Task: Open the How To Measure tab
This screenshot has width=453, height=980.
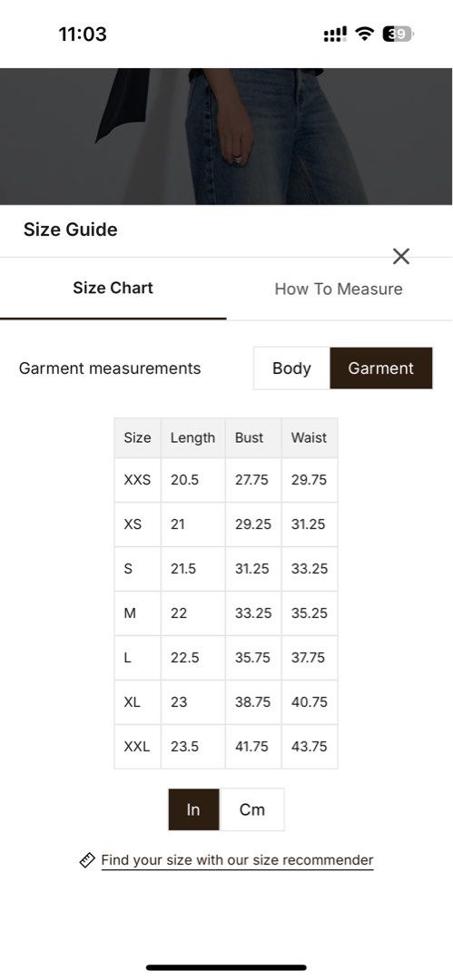Action: [x=339, y=289]
